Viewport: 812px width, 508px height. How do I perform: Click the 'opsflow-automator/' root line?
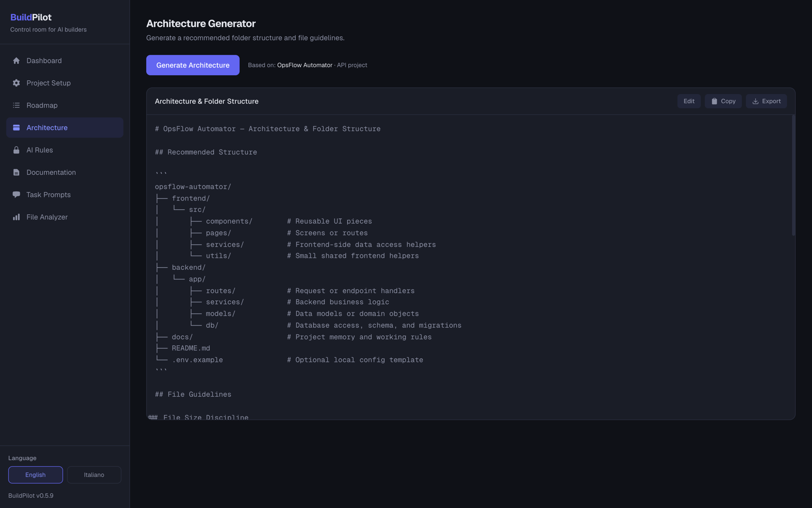click(x=193, y=186)
